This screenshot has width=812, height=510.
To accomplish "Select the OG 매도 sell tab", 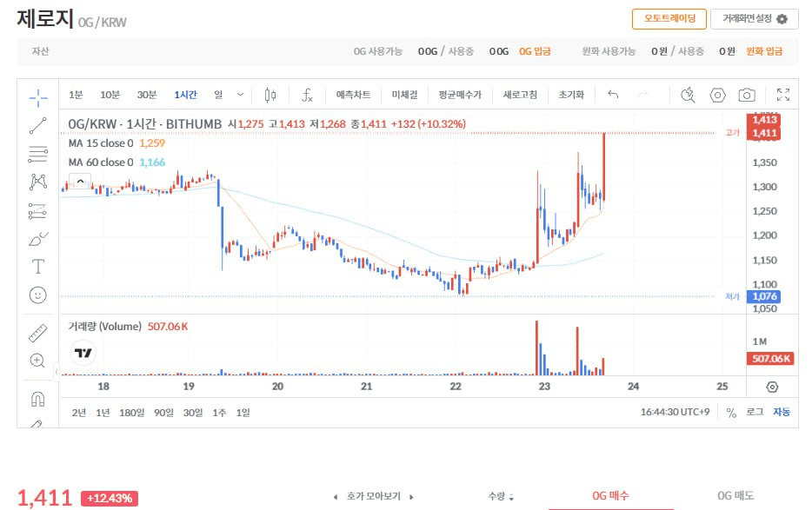I will (734, 496).
